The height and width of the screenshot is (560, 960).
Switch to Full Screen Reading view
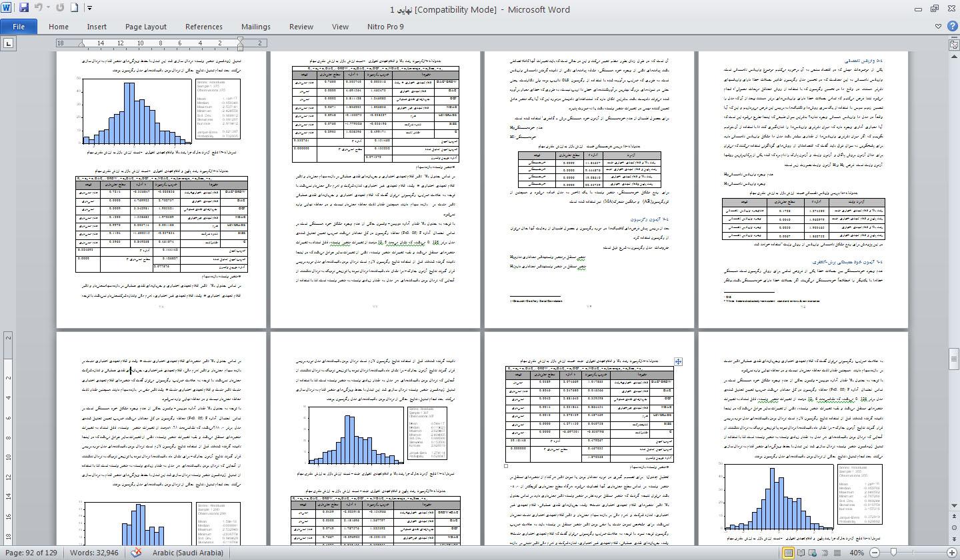point(801,553)
